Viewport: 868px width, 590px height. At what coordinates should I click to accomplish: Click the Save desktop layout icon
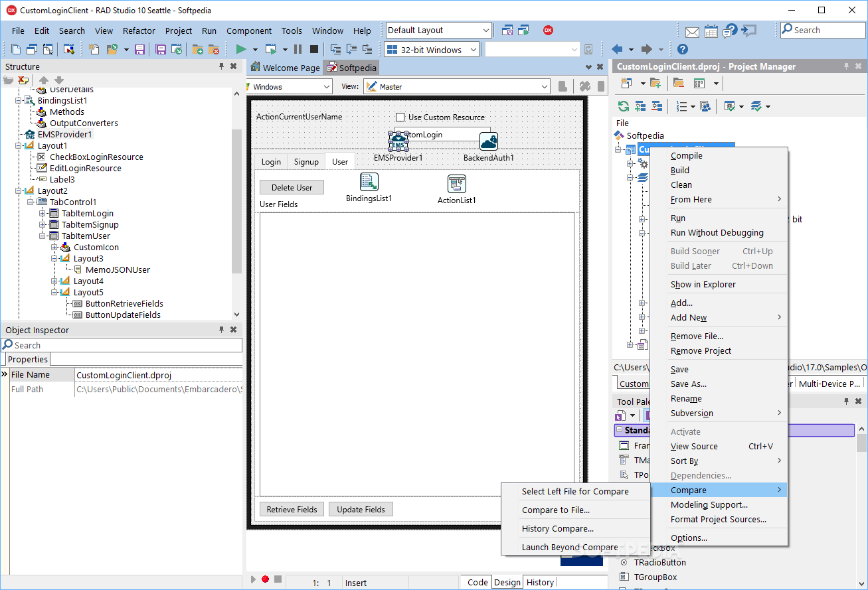507,30
